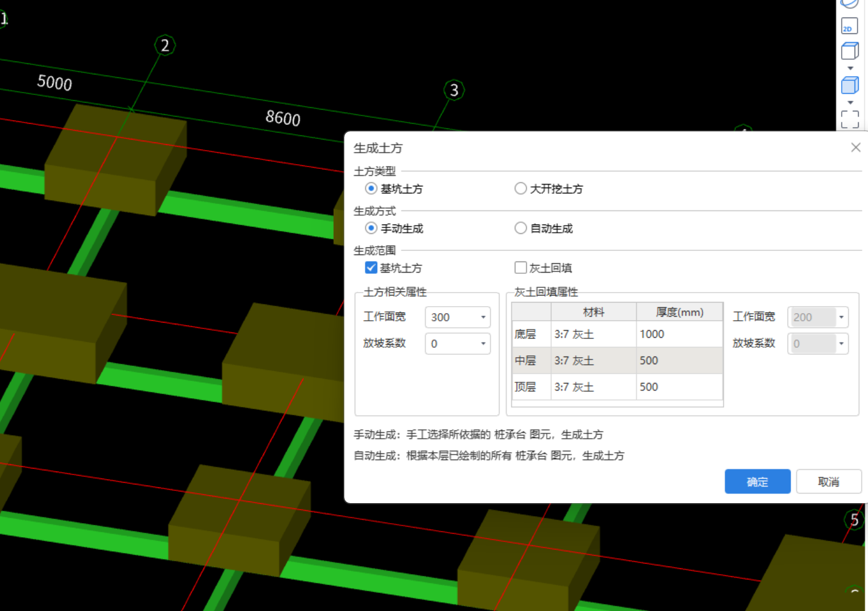Select the 基坑土方 earthwork type radio
The height and width of the screenshot is (611, 868).
pos(371,188)
